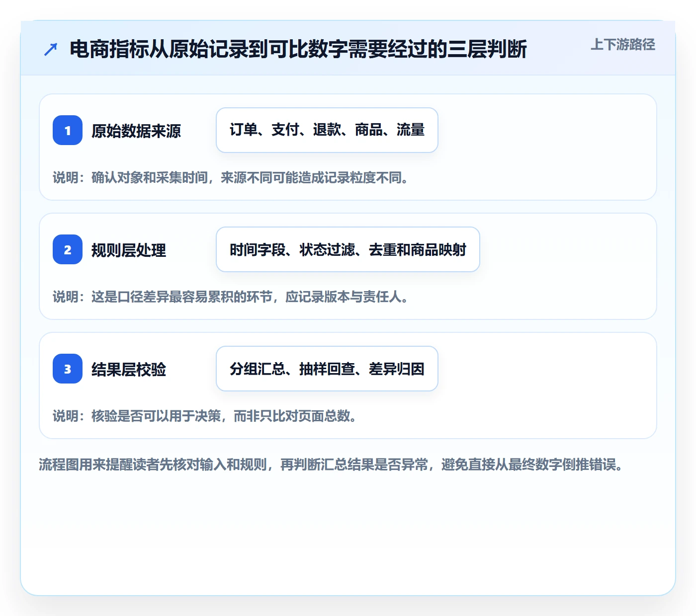Click the footer text starting with 流程图用来提醒读者
This screenshot has height=616, width=696.
[x=331, y=465]
